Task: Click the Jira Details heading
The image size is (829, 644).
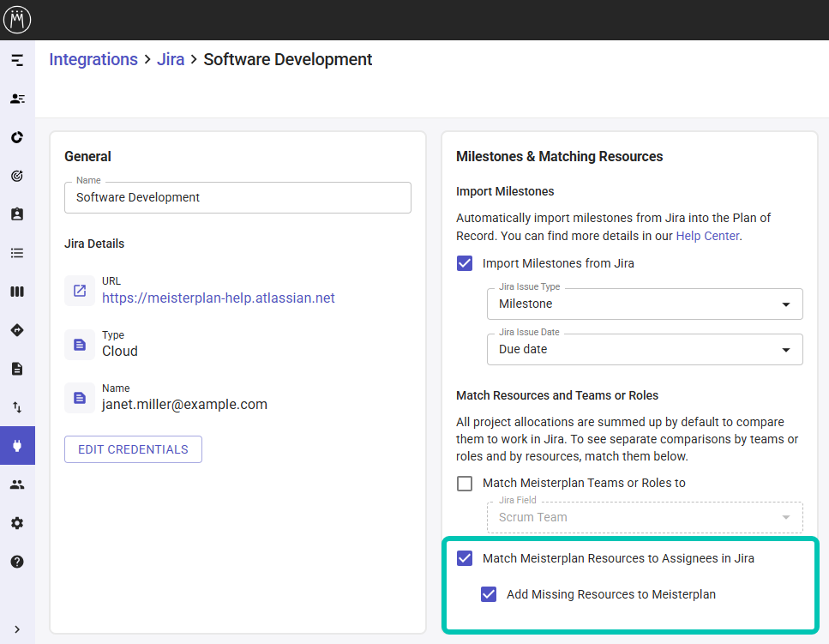Action: coord(94,244)
